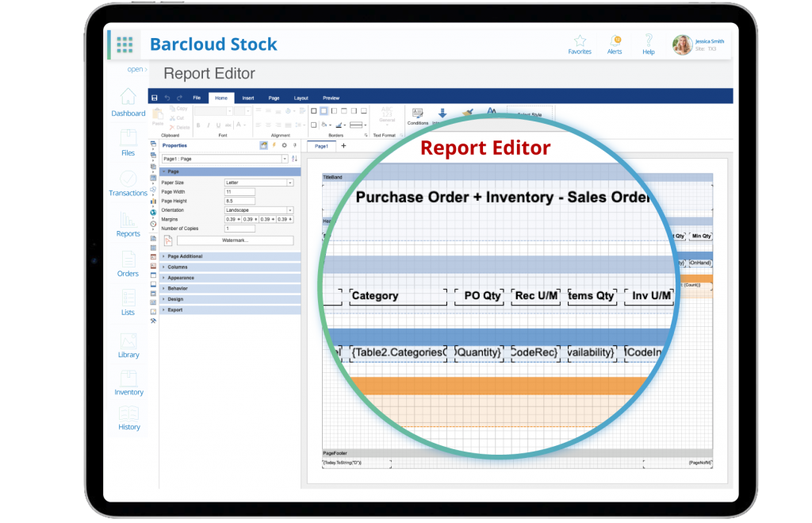Show the Events lightning tab in Properties
The height and width of the screenshot is (523, 812).
[x=274, y=146]
